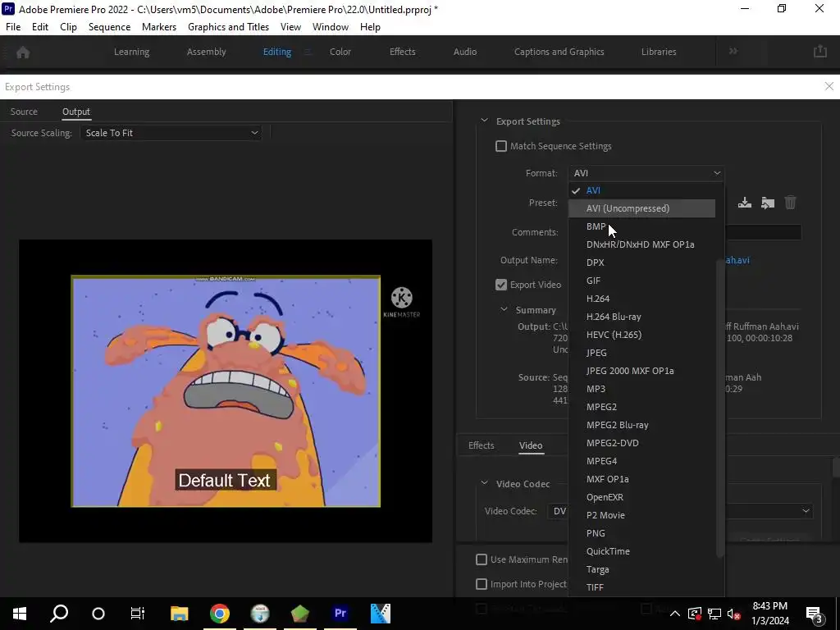Collapse the Format dropdown list

click(x=646, y=173)
